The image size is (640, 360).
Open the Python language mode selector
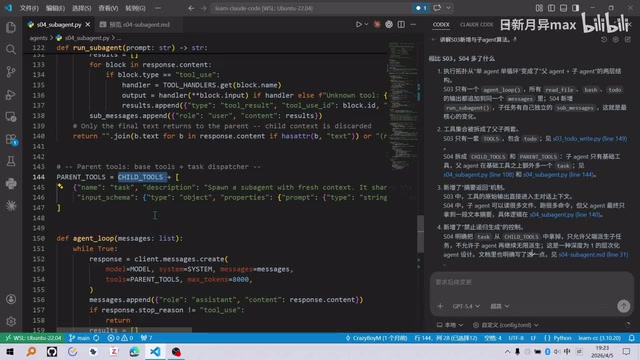pyautogui.click(x=562, y=338)
